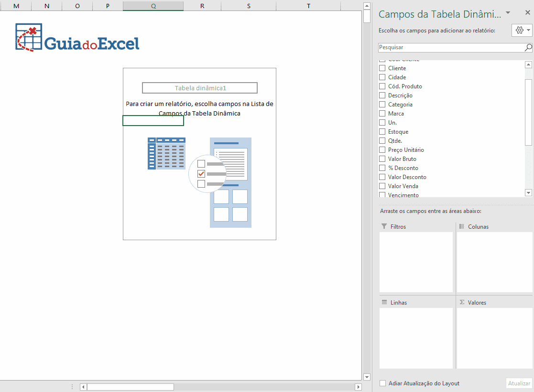Close the Campos da Tabela Dinâmica pane
This screenshot has width=534, height=392.
click(x=528, y=13)
